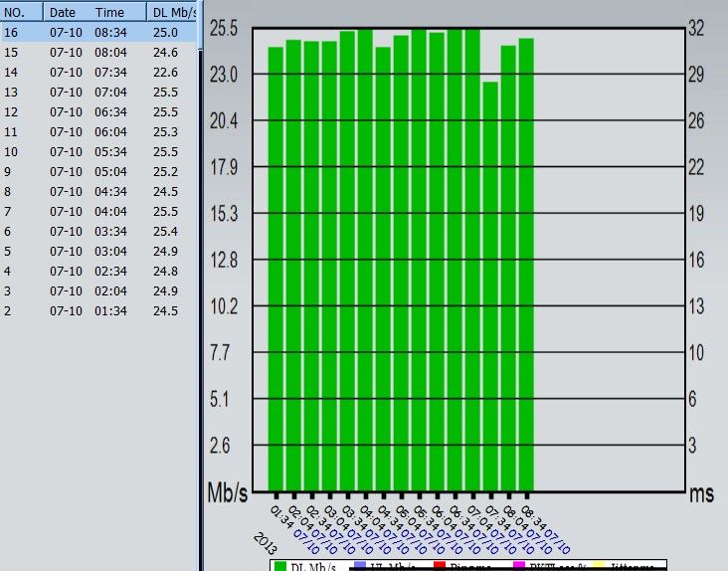Click the yellow Jitter legend swatch
Image resolution: width=728 pixels, height=571 pixels.
point(599,566)
